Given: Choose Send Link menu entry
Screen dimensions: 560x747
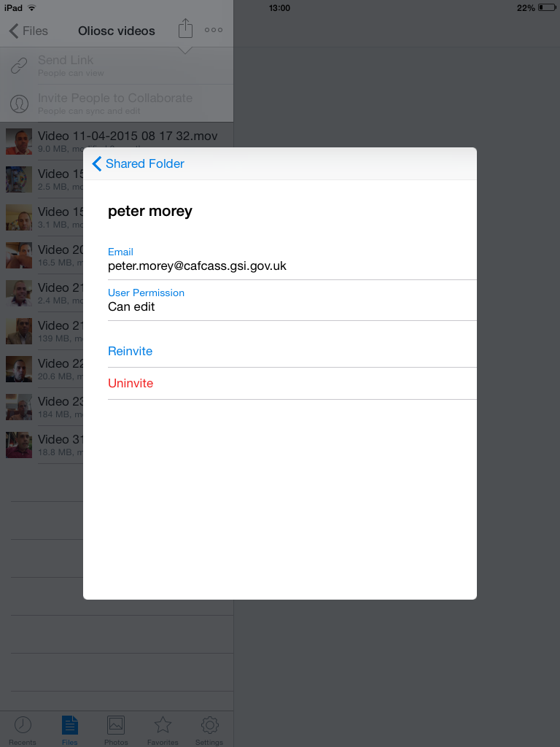Looking at the screenshot, I should click(x=66, y=65).
